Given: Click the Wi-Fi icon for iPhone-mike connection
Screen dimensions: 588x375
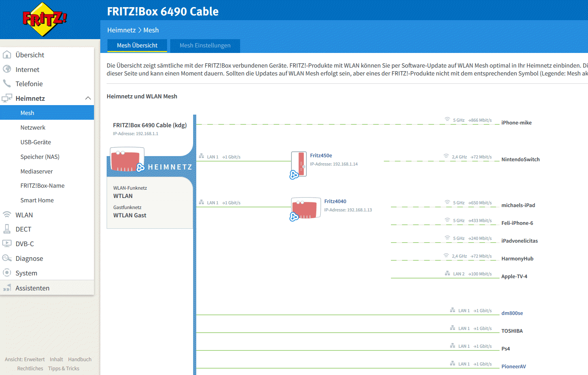Looking at the screenshot, I should pyautogui.click(x=447, y=119).
